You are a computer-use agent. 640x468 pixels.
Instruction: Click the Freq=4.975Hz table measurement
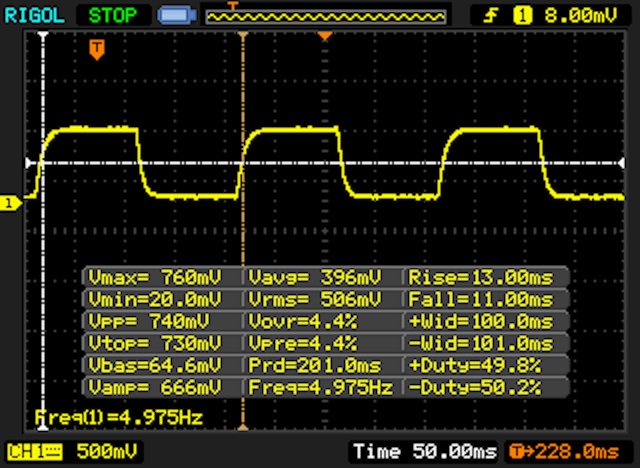tap(320, 386)
